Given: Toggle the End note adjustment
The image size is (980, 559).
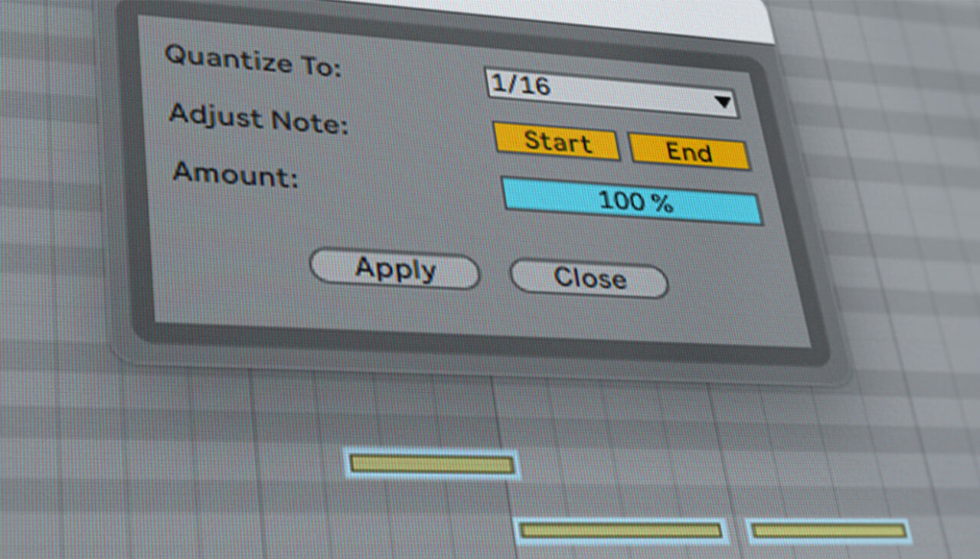Looking at the screenshot, I should 688,152.
